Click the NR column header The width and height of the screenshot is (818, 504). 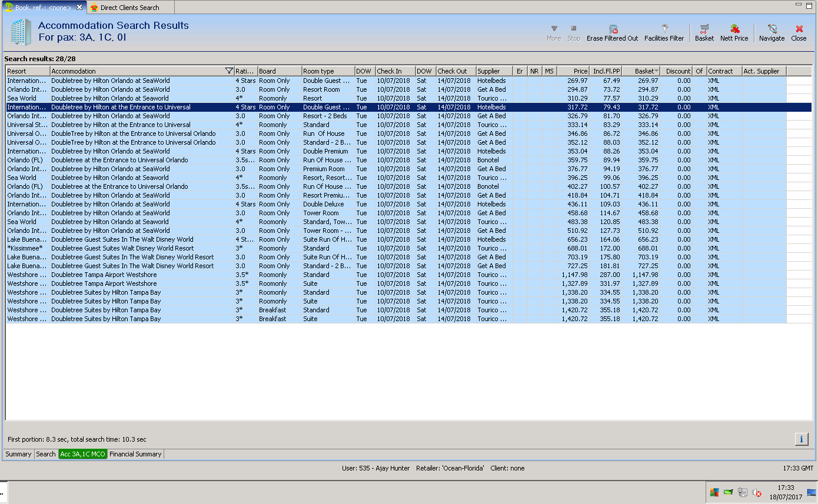point(535,71)
